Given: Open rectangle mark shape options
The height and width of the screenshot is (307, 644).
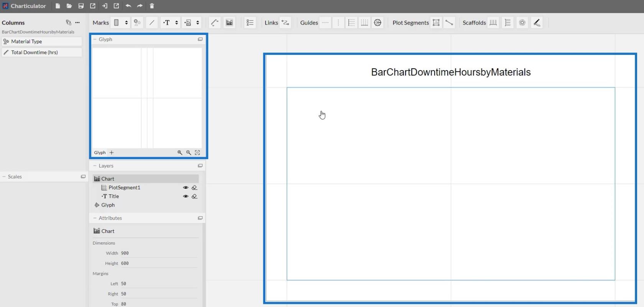Looking at the screenshot, I should tap(126, 23).
